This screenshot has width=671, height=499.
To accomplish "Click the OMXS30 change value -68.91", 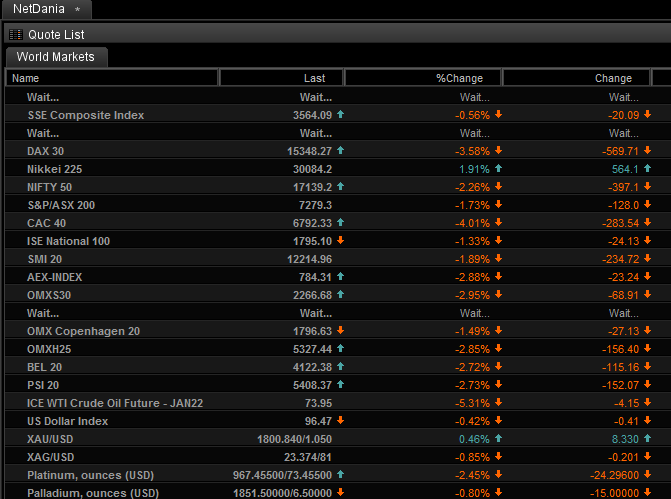I will 623,295.
